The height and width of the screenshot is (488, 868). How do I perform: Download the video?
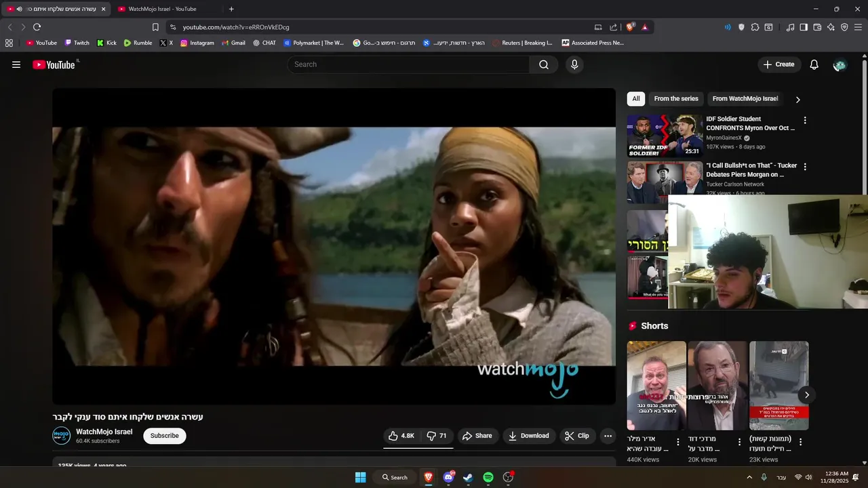click(x=529, y=436)
